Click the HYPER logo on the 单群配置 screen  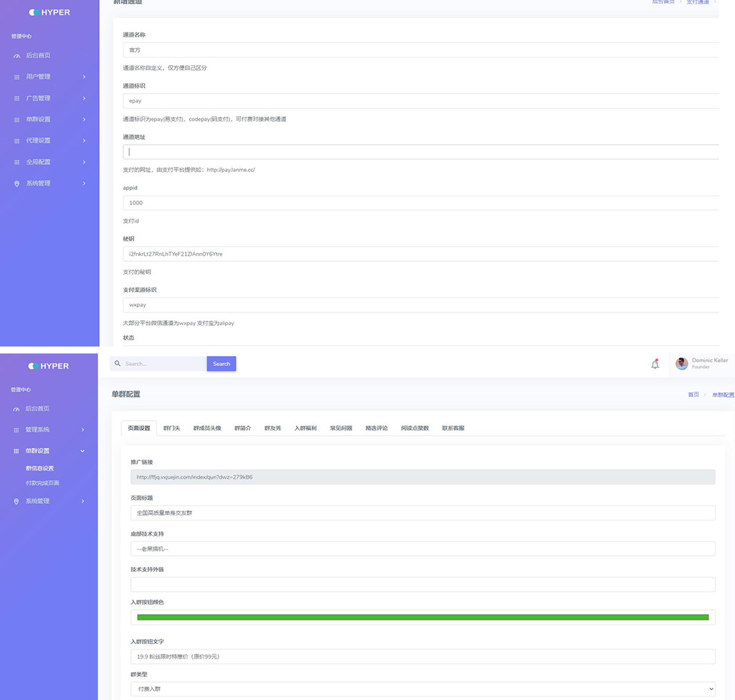tap(49, 366)
